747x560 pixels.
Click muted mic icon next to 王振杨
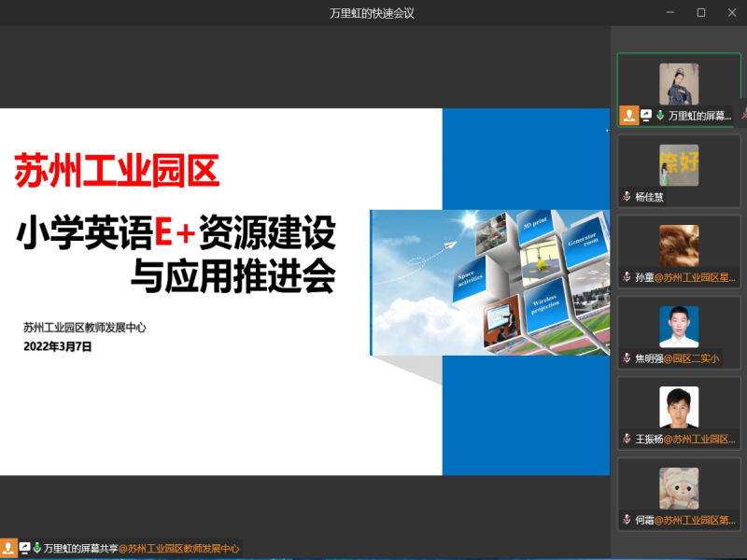(627, 439)
